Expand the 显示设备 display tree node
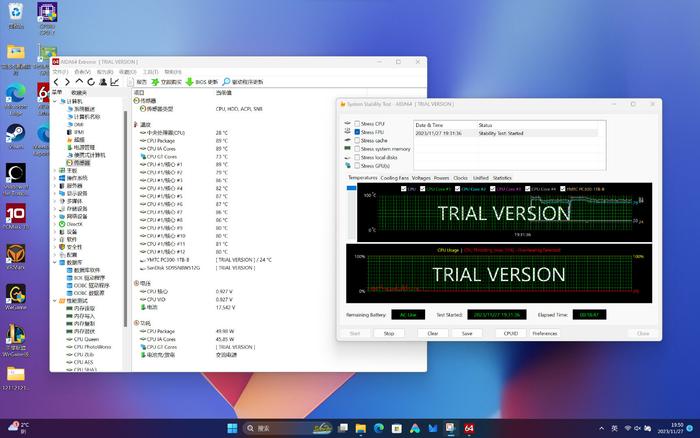The image size is (700, 438). click(55, 193)
